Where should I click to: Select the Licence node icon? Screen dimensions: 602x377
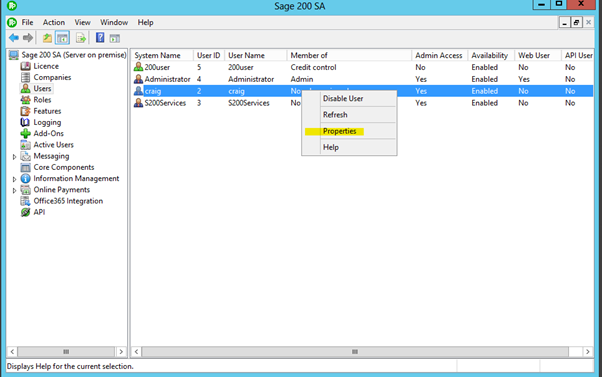pyautogui.click(x=25, y=66)
